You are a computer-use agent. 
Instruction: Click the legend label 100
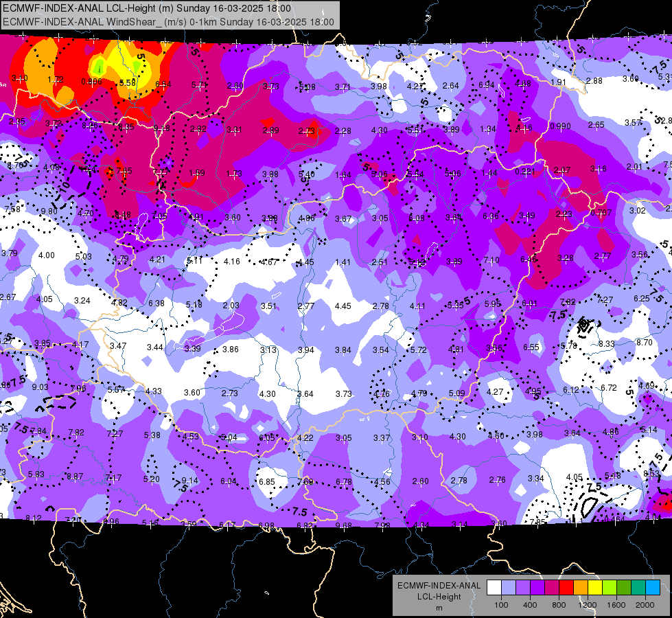click(x=501, y=605)
